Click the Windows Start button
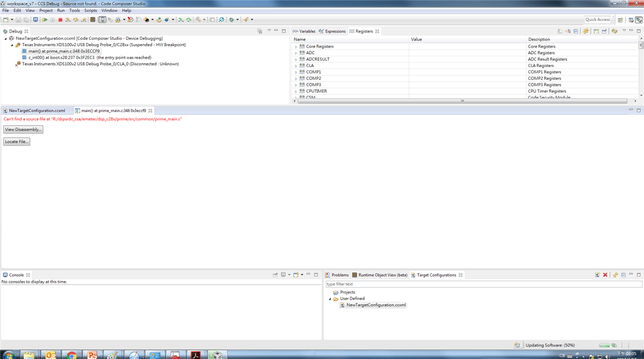The image size is (644, 359). click(8, 355)
